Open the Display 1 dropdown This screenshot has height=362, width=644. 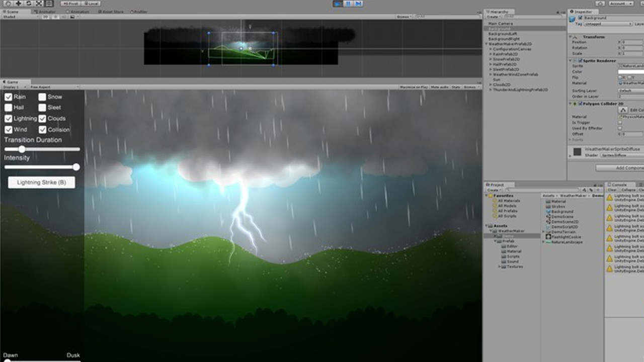pyautogui.click(x=14, y=87)
